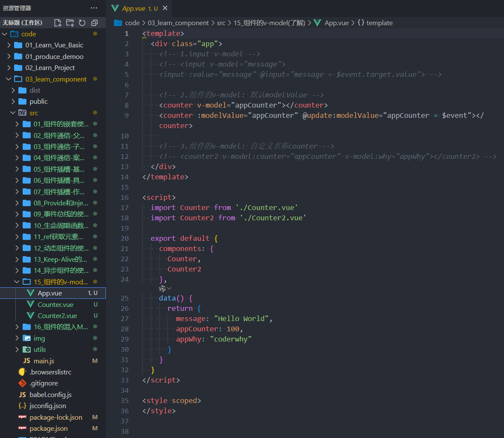The height and width of the screenshot is (438, 504).
Task: Collapse the root code folder
Action: click(x=5, y=34)
